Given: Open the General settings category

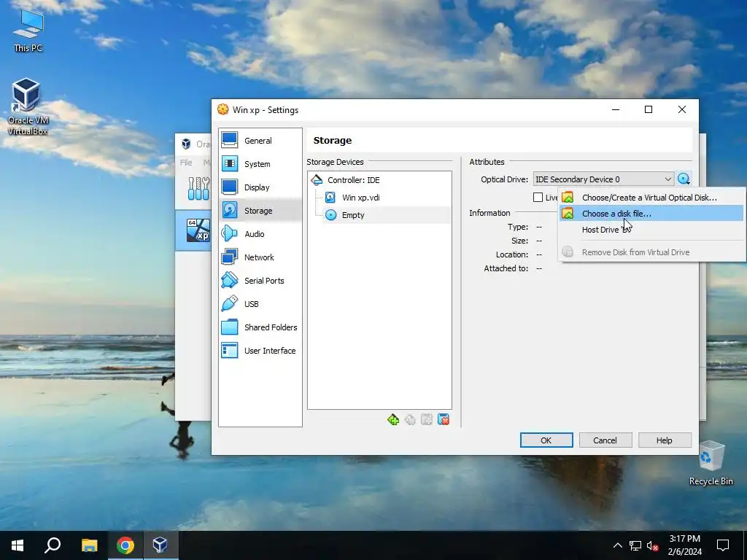Looking at the screenshot, I should 260,141.
